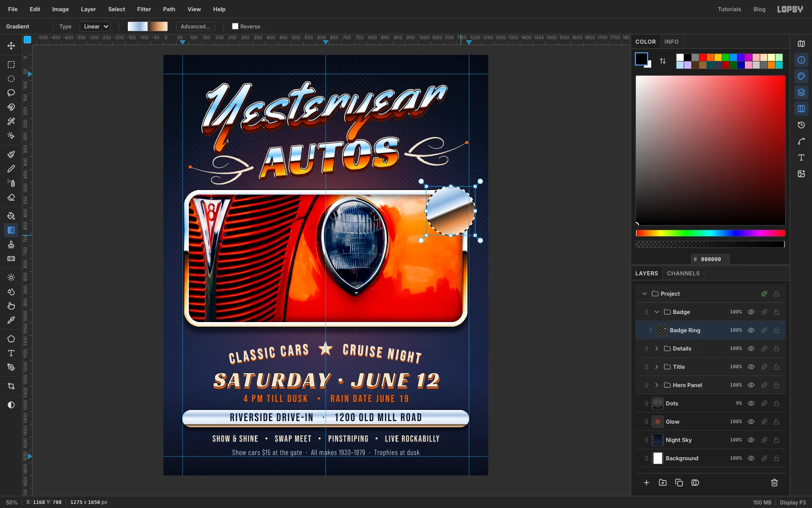Collapse the Badge group
This screenshot has height=508, width=812.
click(657, 312)
